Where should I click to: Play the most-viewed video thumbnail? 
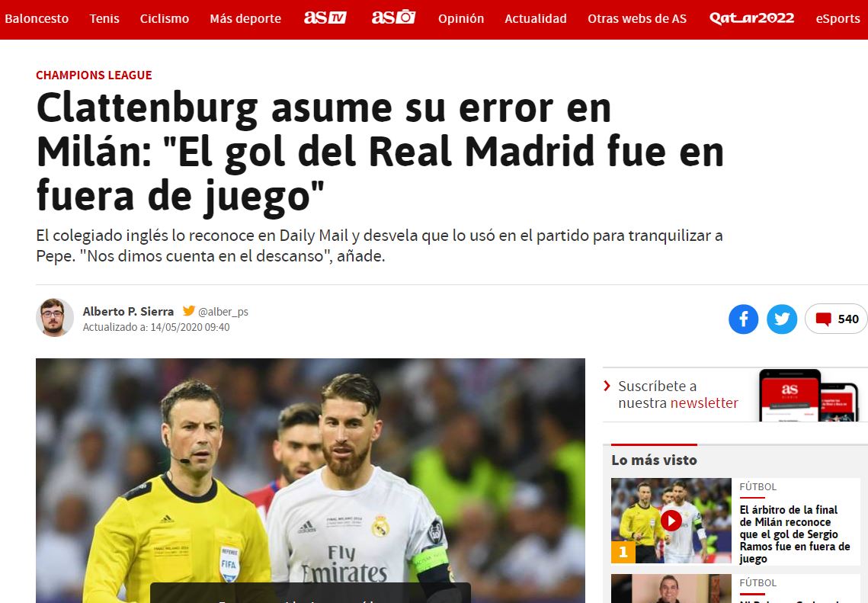(x=671, y=521)
